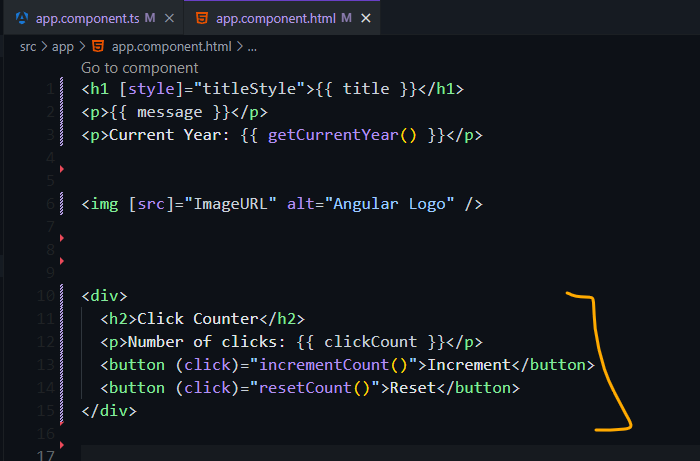Click the "ImageURL" src value
Screen dimensions: 700x461
click(x=230, y=204)
